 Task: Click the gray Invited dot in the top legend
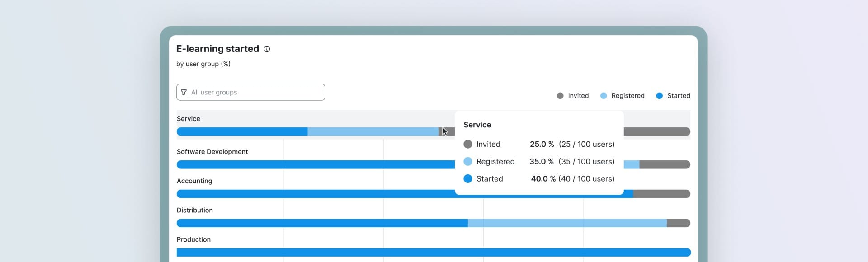click(x=560, y=96)
